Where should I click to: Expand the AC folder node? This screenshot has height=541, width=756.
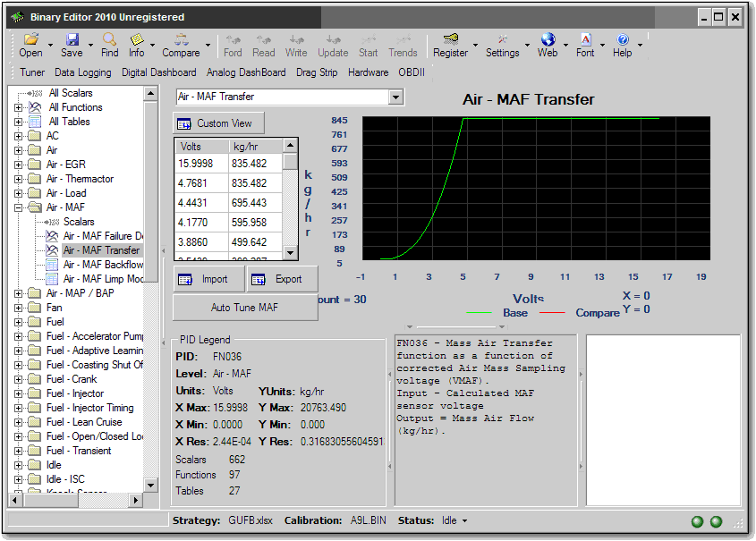coord(18,136)
